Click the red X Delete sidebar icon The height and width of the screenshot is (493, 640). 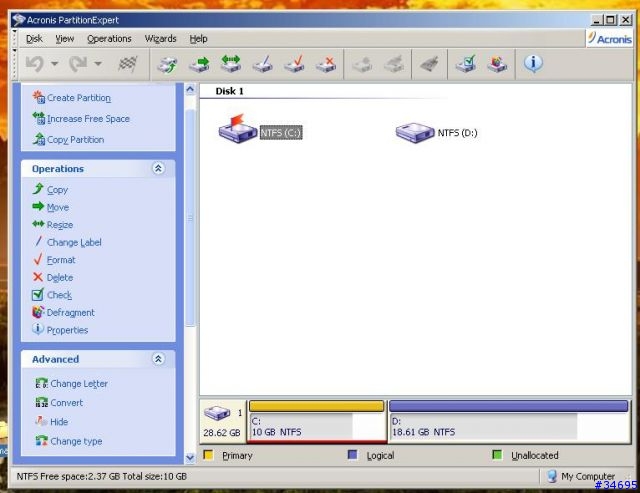click(x=38, y=277)
